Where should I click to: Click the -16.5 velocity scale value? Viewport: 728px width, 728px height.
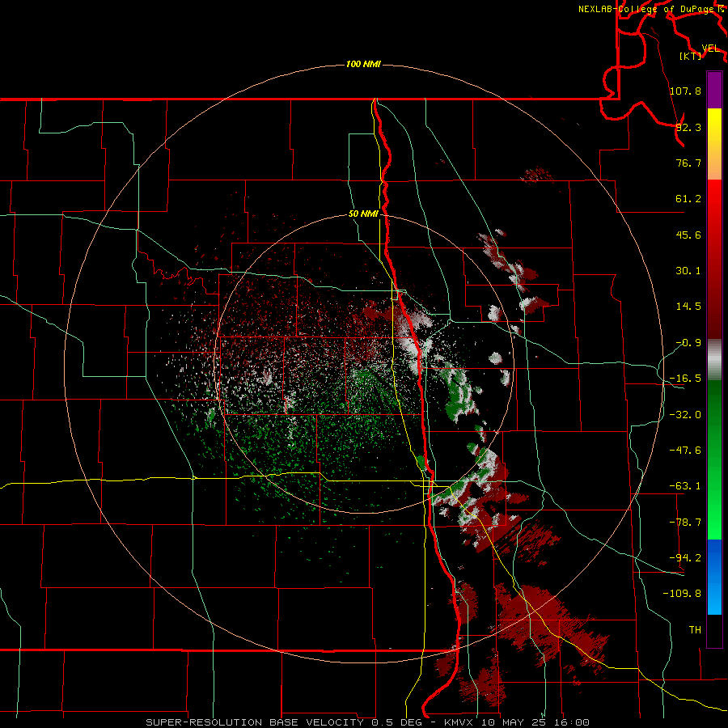pos(685,379)
